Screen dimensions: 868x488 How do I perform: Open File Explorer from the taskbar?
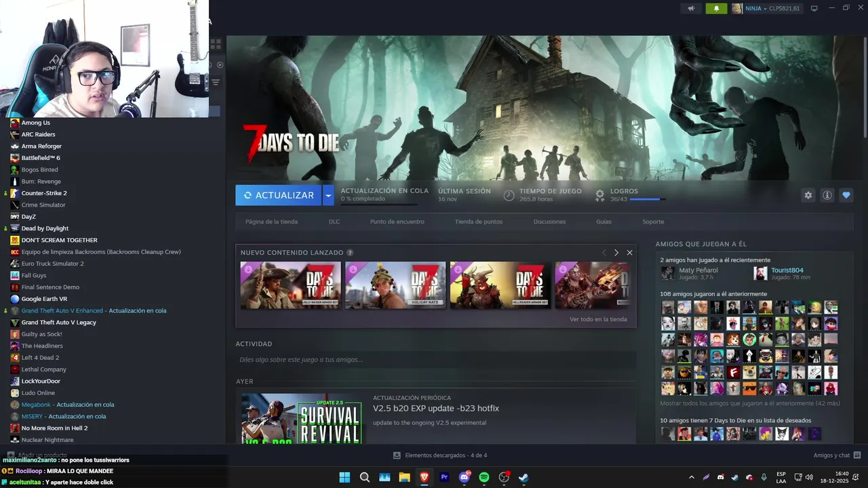404,477
